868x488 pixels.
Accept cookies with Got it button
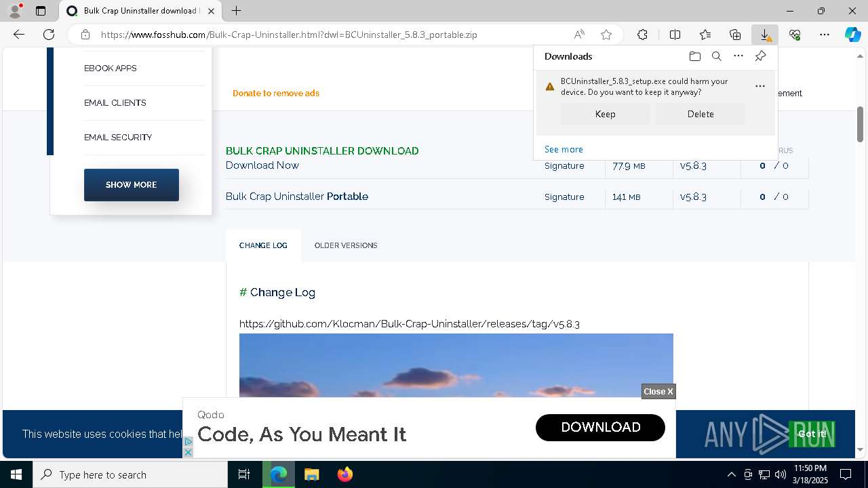click(812, 434)
